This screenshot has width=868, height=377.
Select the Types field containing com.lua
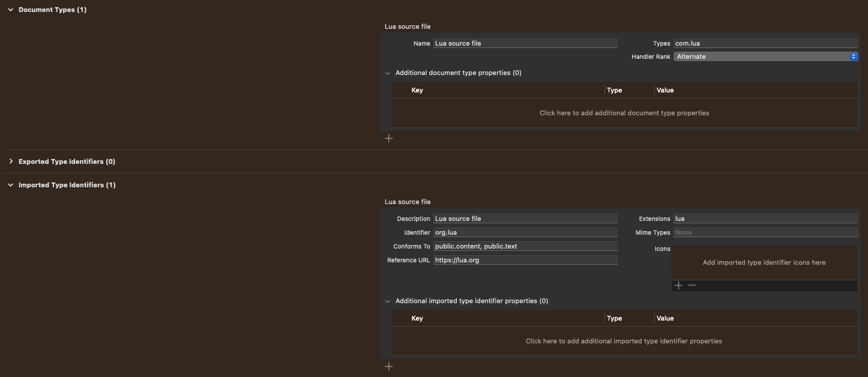765,43
